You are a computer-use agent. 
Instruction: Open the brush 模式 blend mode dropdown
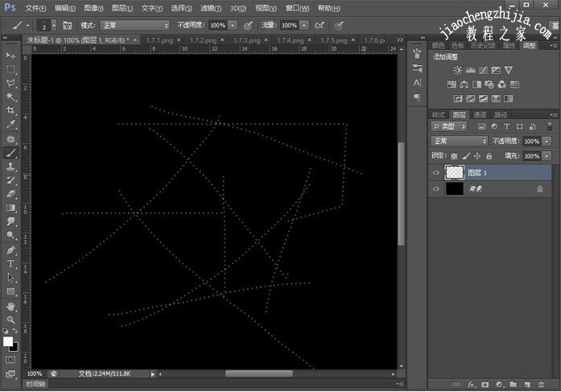click(134, 25)
